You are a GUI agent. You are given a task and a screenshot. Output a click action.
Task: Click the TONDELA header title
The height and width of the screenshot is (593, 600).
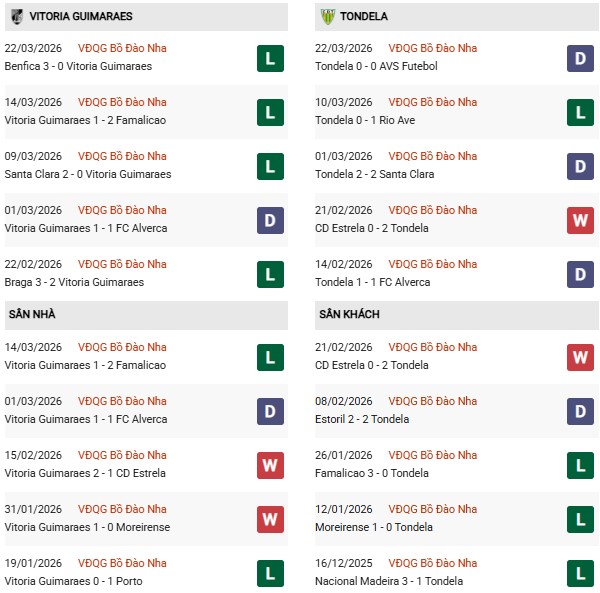pyautogui.click(x=364, y=17)
